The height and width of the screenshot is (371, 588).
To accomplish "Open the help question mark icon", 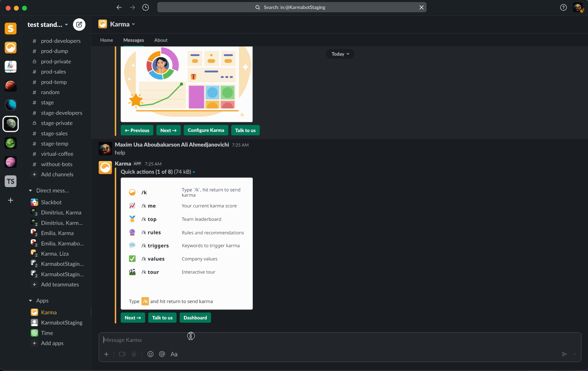I will [564, 7].
